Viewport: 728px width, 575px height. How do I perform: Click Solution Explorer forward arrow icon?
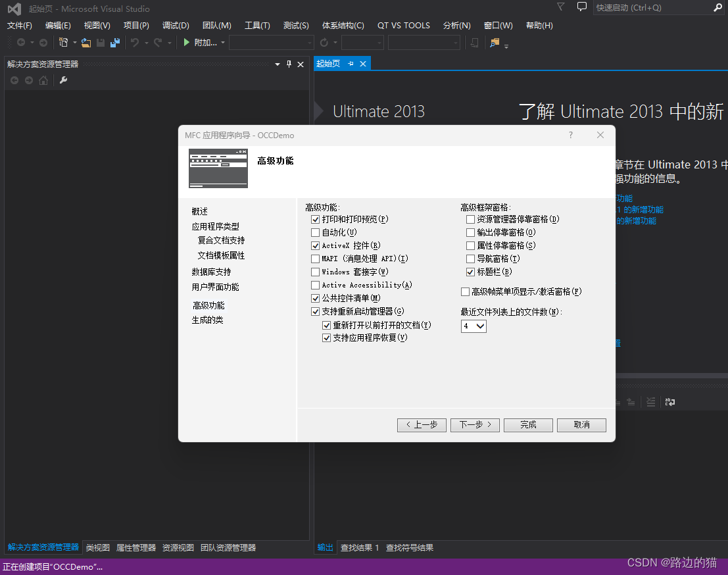pos(29,80)
